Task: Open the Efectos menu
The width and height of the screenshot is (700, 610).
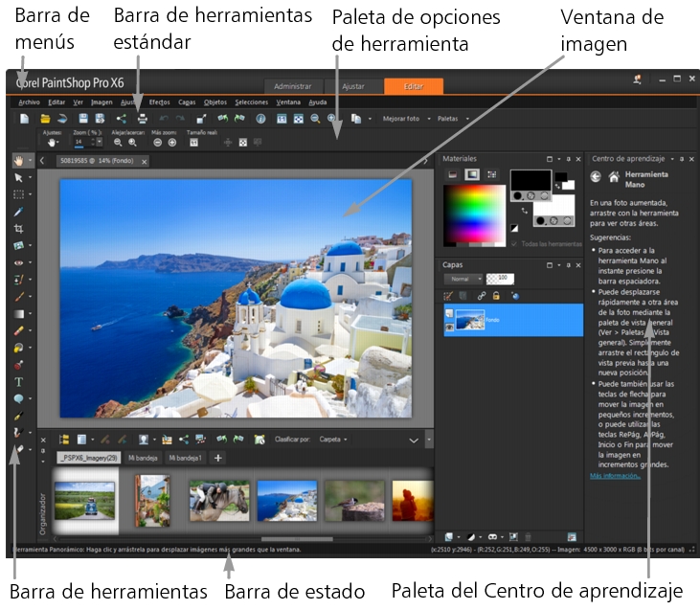Action: [x=159, y=102]
